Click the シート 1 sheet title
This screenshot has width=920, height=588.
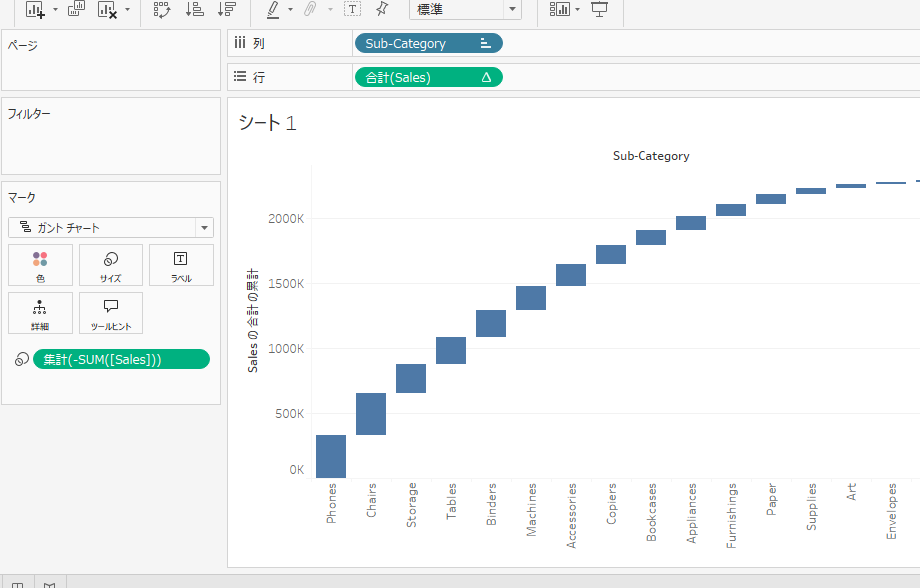[268, 123]
